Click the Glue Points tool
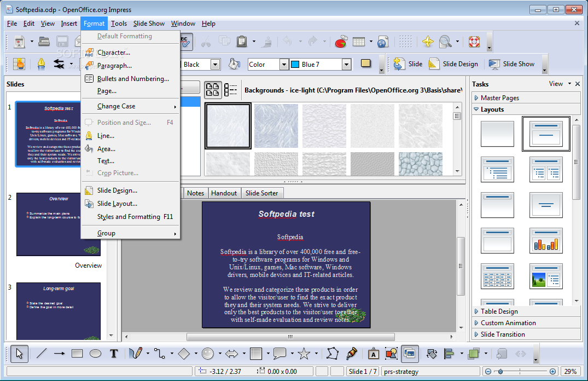This screenshot has width=588, height=381. click(352, 354)
